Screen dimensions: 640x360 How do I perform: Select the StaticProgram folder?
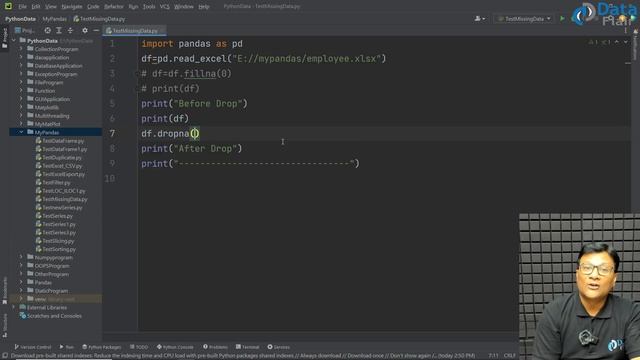coord(51,291)
